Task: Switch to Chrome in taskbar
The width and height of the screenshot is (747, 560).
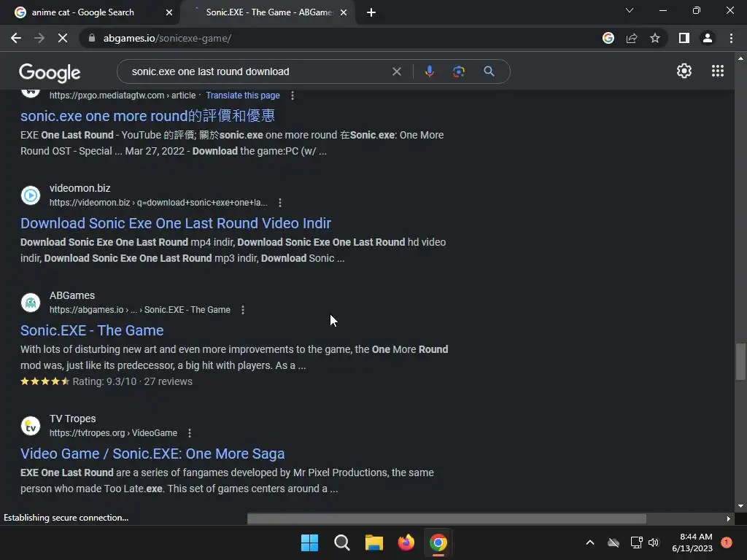Action: coord(438,542)
